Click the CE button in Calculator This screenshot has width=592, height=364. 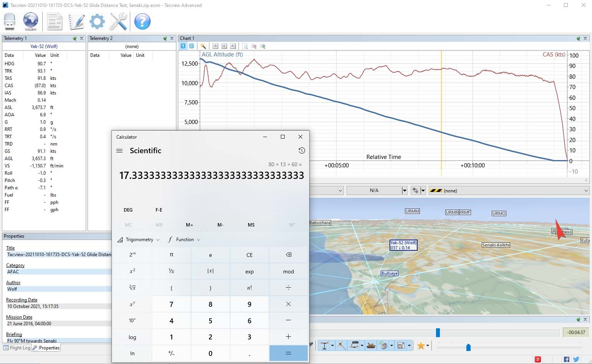tap(249, 255)
